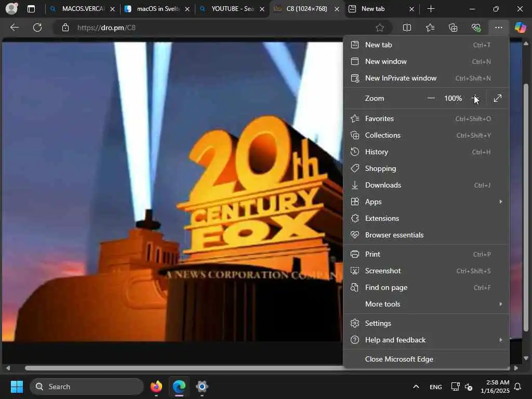532x399 pixels.
Task: Choose Find on page
Action: (426, 288)
